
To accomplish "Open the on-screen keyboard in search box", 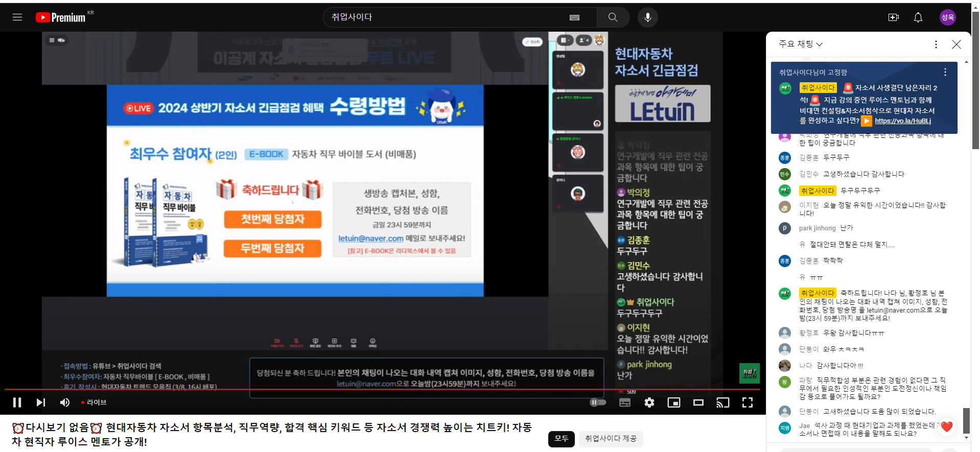I will click(574, 17).
